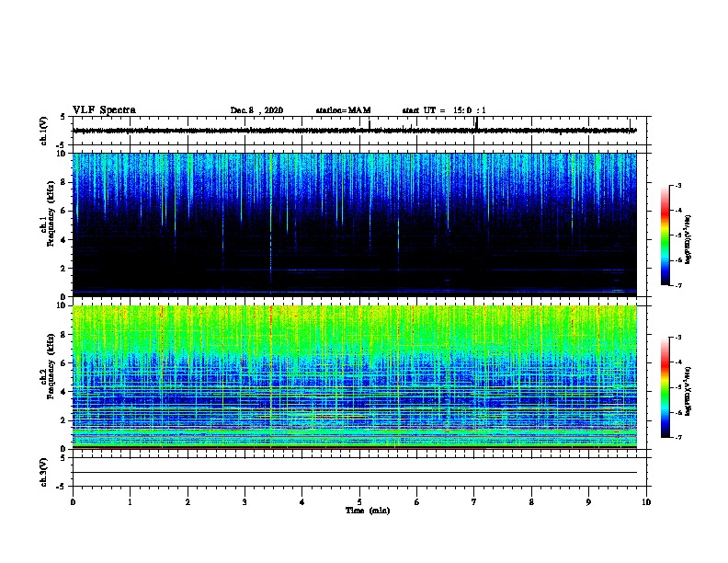Image resolution: width=728 pixels, height=563 pixels.
Task: Click the bright sferic streak near 3.45 min in ch.1 spectrogram
Action: [270, 218]
